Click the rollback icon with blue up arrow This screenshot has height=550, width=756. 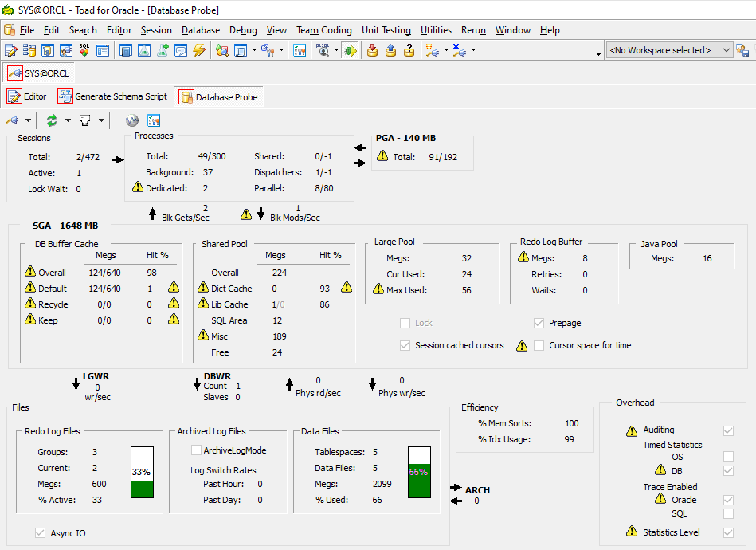click(x=390, y=50)
